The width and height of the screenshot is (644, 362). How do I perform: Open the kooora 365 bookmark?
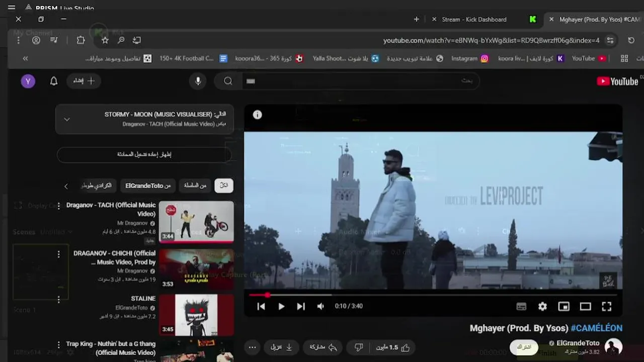click(x=269, y=59)
